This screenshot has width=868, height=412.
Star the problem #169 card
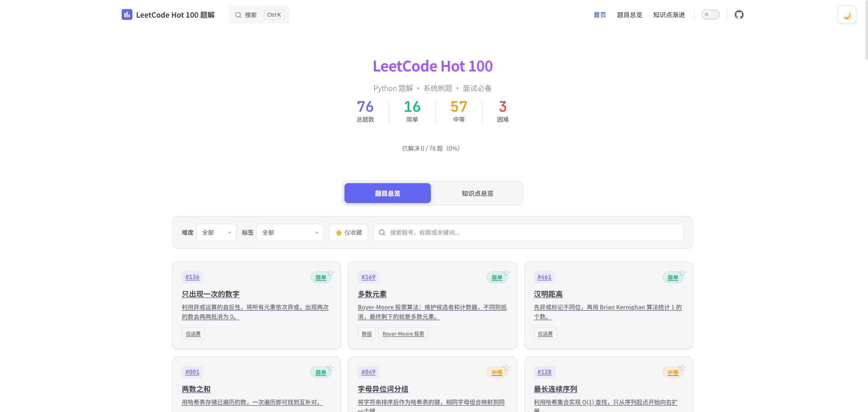point(506,273)
